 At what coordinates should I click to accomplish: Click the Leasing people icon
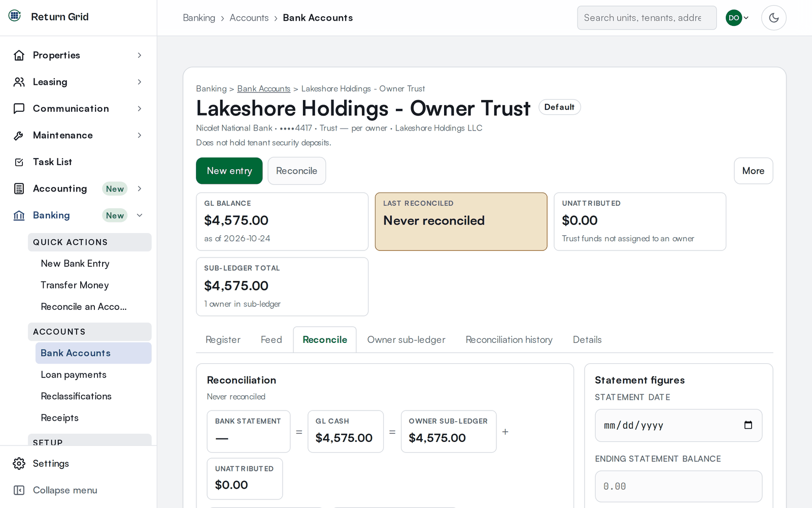[19, 82]
